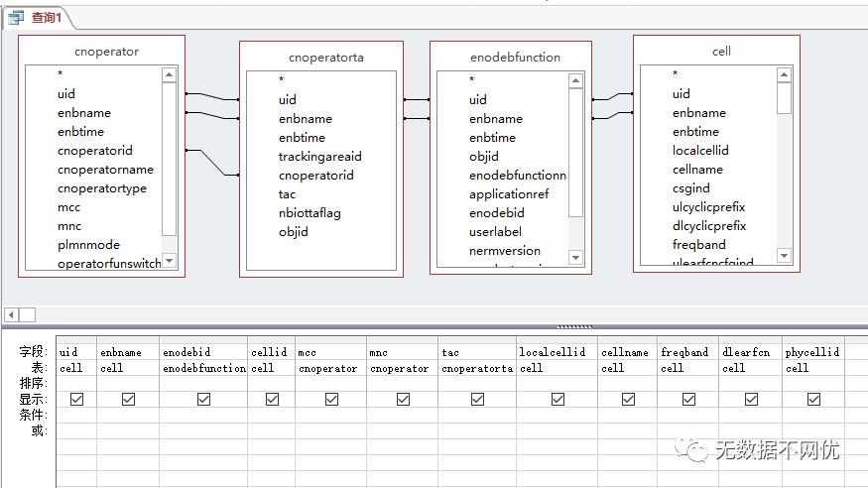Click the query icon on the 查询1 tab

pos(16,18)
